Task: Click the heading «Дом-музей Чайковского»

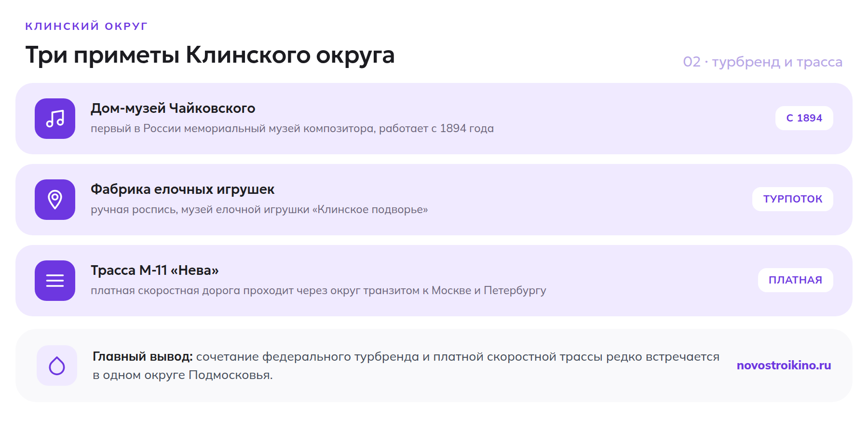Action: 173,108
